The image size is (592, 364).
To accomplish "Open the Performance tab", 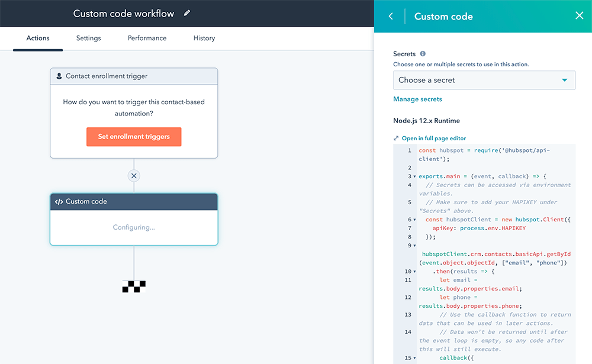I will (147, 38).
